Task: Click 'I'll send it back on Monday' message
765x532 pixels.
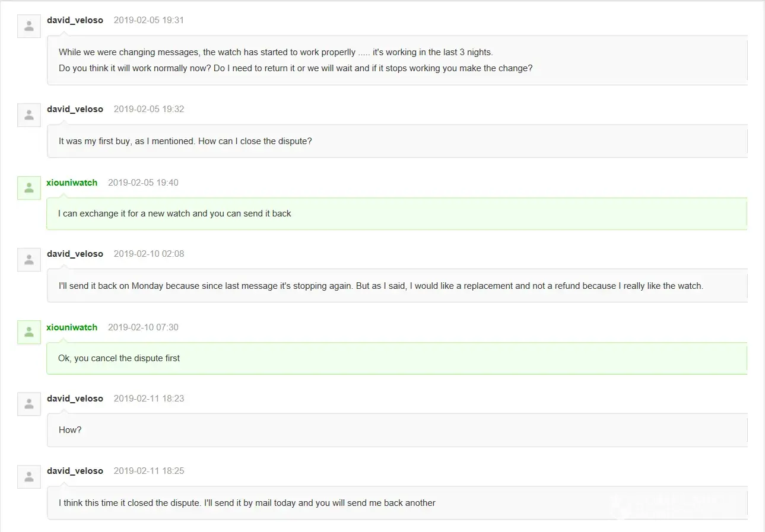Action: (380, 286)
